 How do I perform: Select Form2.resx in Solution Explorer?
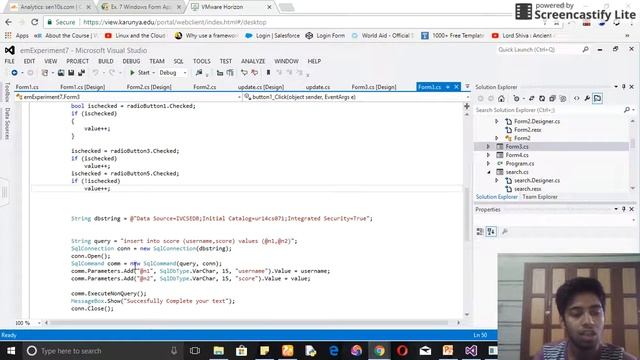(527, 130)
